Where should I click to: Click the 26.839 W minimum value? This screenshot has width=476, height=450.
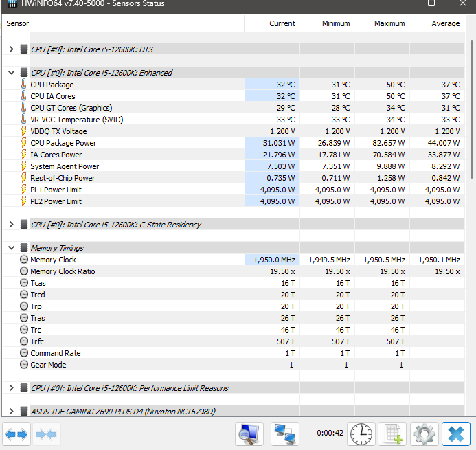334,143
